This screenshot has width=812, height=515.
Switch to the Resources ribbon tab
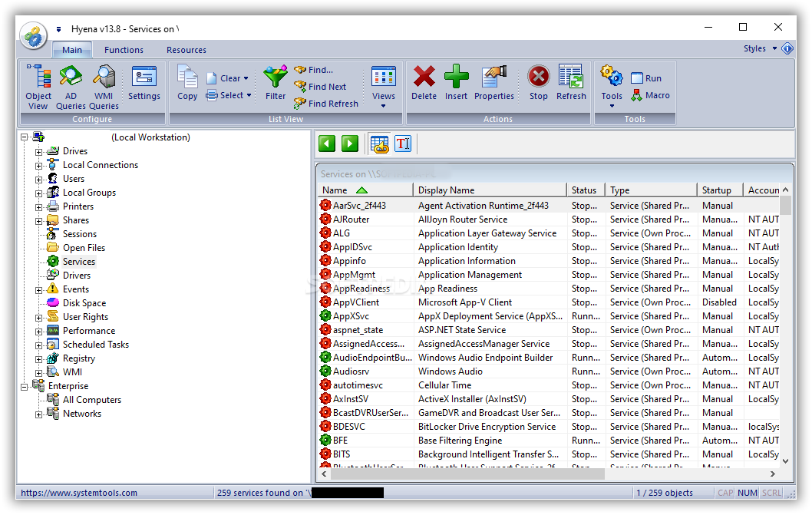click(x=186, y=50)
